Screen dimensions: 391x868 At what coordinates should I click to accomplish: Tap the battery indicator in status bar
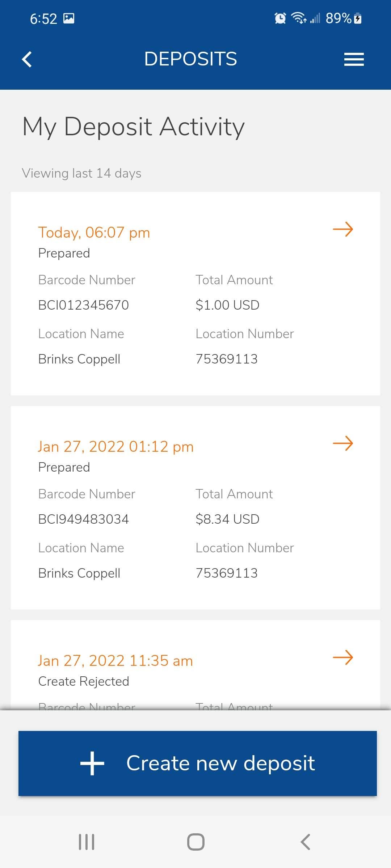click(x=358, y=18)
